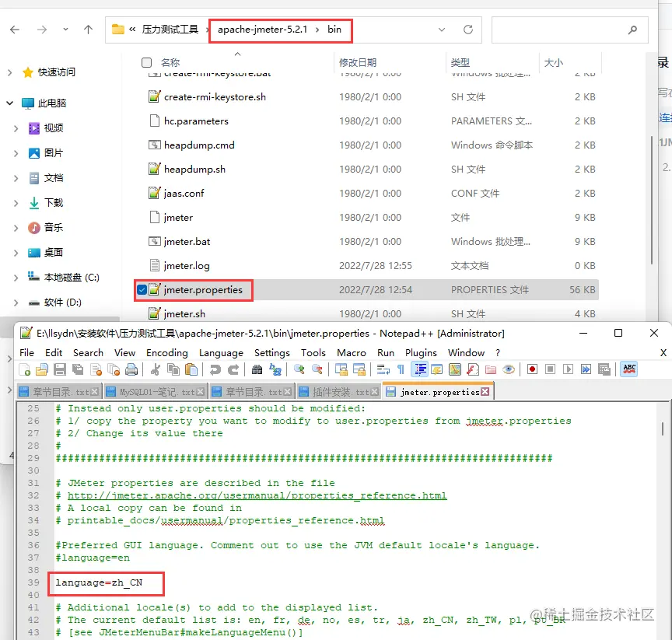Click the Cut scissors icon
The height and width of the screenshot is (640, 672).
tap(156, 369)
